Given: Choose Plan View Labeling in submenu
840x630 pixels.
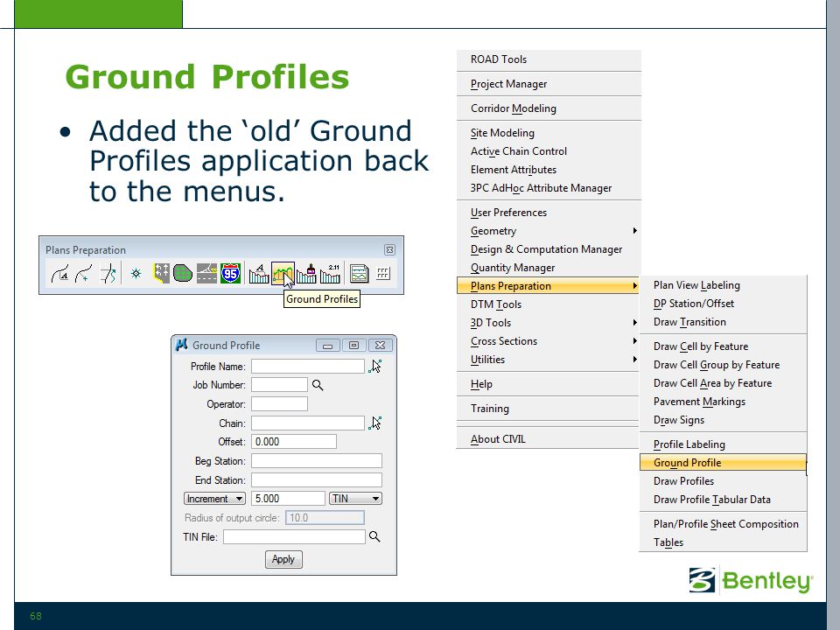Looking at the screenshot, I should 724,285.
